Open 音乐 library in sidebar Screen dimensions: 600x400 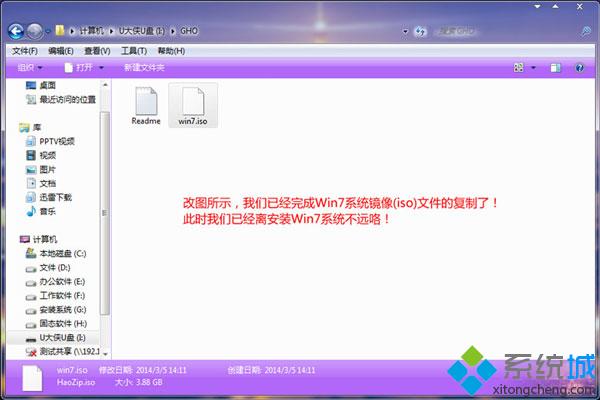41,211
